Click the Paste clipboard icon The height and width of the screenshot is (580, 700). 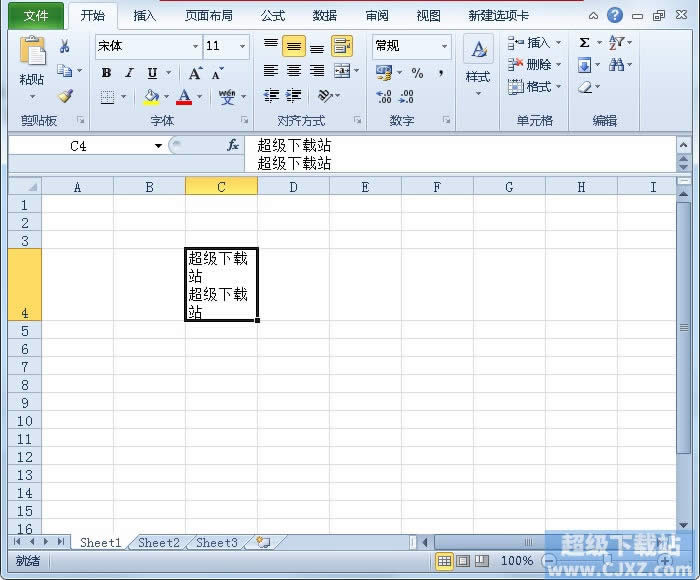[32, 50]
